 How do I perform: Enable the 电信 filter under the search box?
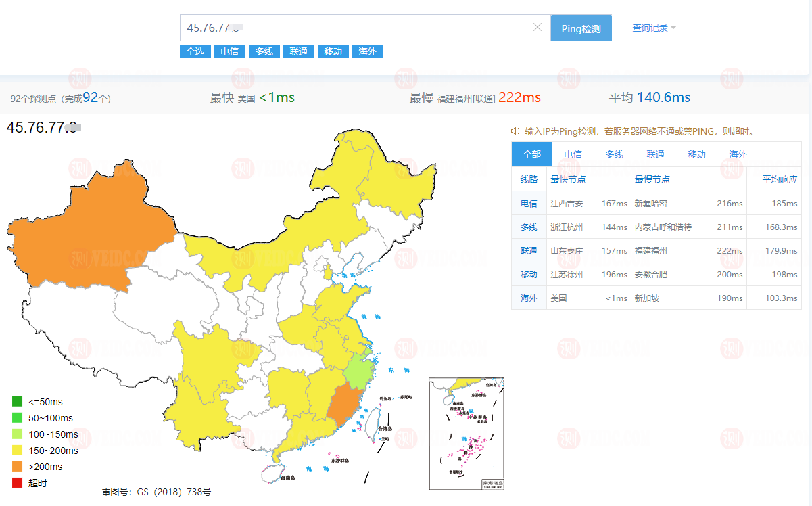[x=229, y=51]
